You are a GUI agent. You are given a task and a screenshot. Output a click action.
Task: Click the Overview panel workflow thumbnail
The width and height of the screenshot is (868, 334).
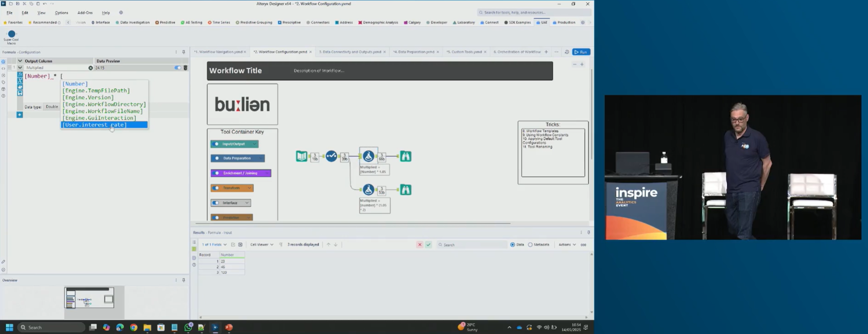(89, 298)
